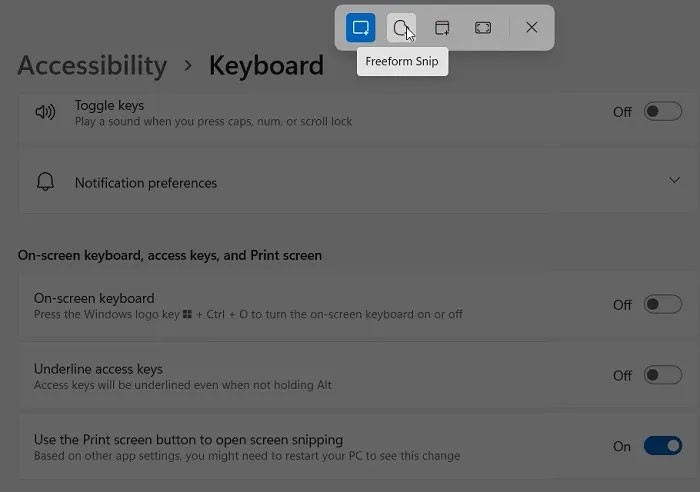The width and height of the screenshot is (700, 492).
Task: Disable the Print screen snipping switch
Action: (x=662, y=446)
